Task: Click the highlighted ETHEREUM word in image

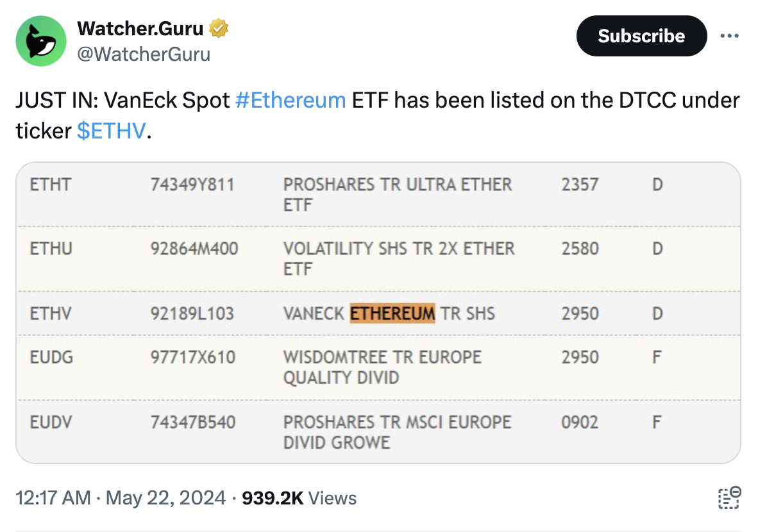Action: tap(392, 313)
